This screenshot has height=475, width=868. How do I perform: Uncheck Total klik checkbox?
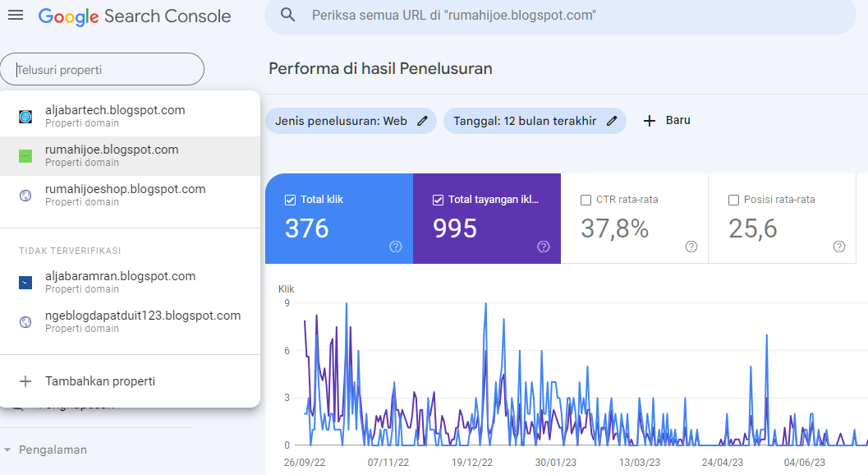point(290,200)
